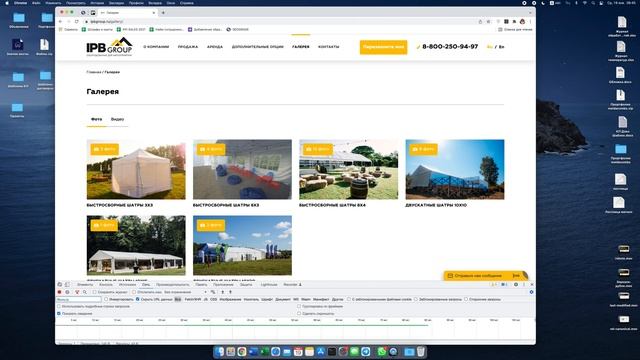Open Telegram from the Dock
The height and width of the screenshot is (360, 640).
366,351
